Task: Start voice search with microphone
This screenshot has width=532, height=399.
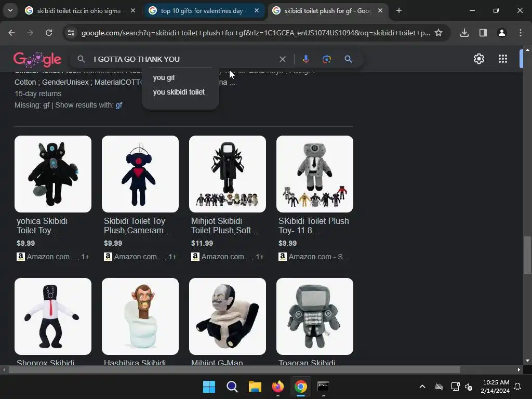Action: coord(305,59)
